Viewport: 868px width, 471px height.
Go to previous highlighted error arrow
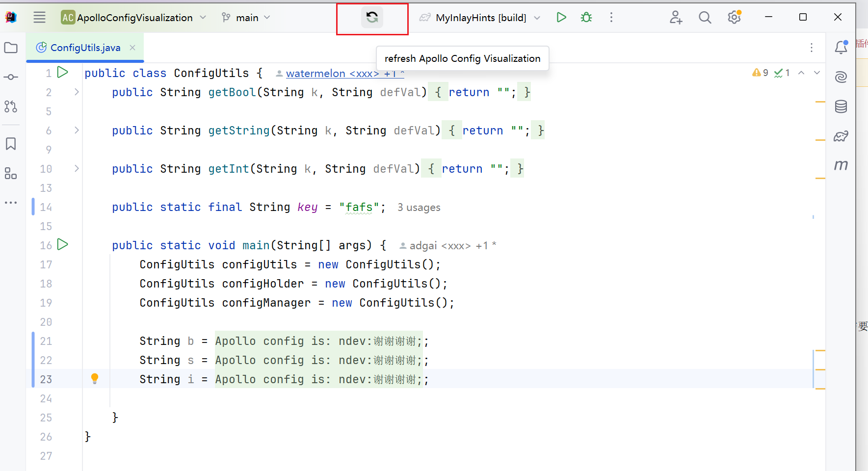[801, 73]
